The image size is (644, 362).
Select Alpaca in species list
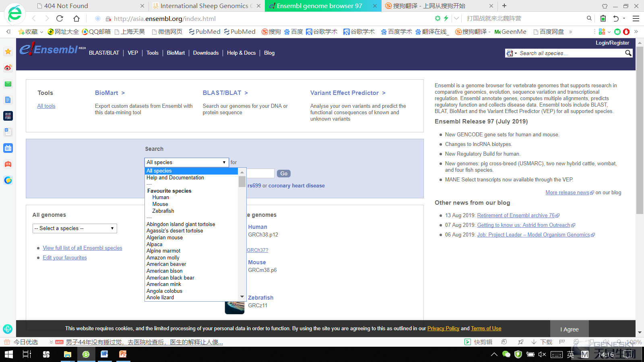pos(155,245)
